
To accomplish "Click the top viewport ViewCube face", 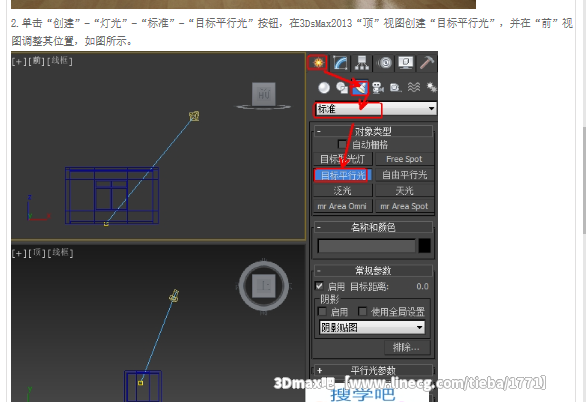I will [263, 286].
